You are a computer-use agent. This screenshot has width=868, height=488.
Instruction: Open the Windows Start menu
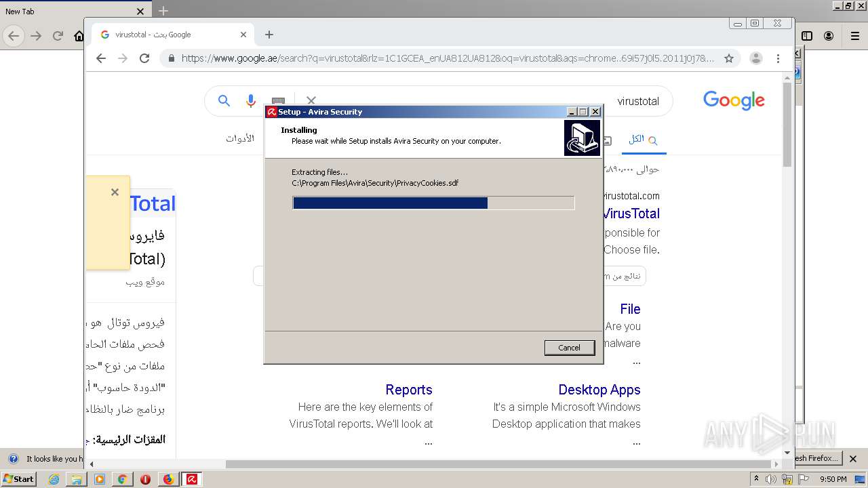pyautogui.click(x=19, y=479)
